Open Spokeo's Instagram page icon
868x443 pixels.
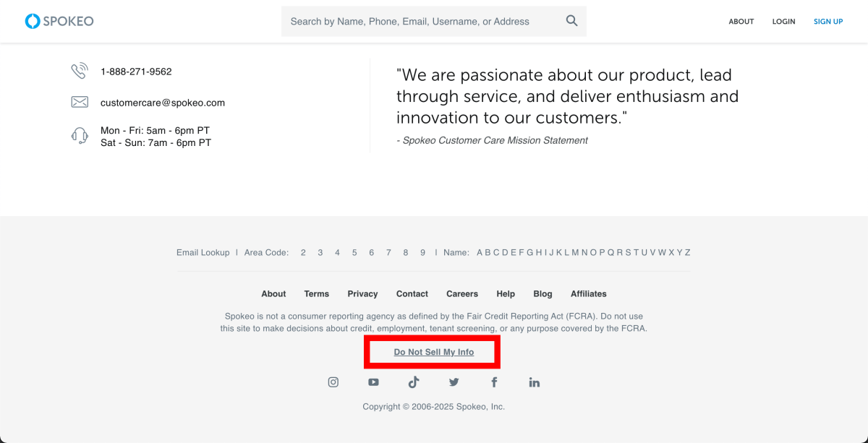(x=333, y=382)
